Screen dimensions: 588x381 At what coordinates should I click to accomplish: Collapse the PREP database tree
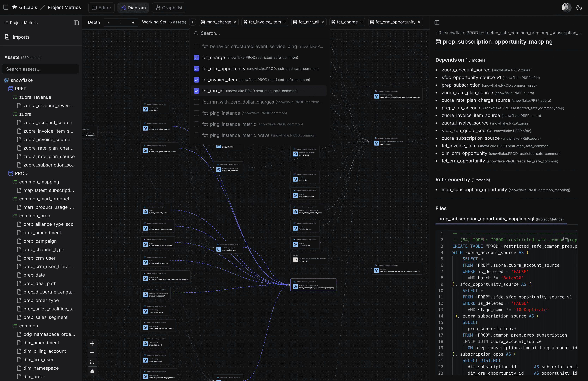[17, 89]
